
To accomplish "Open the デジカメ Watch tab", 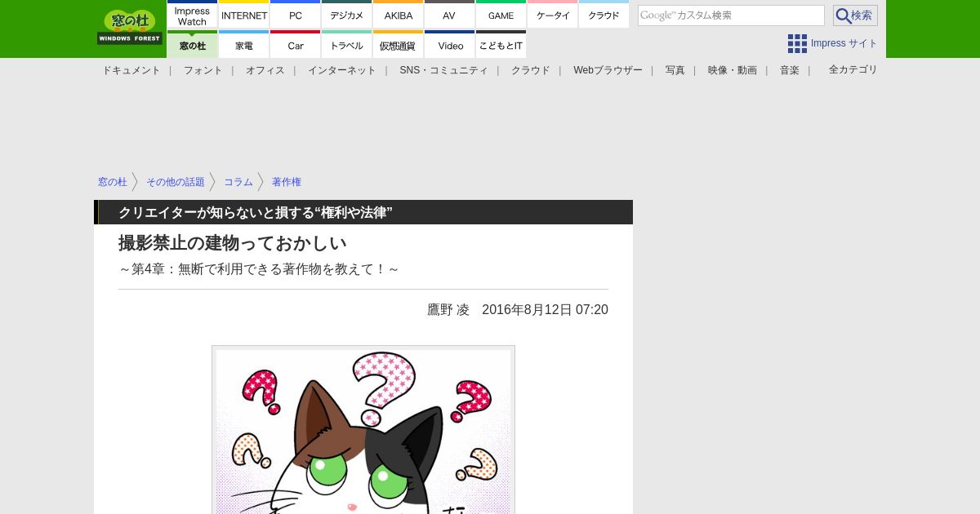I will 346,15.
